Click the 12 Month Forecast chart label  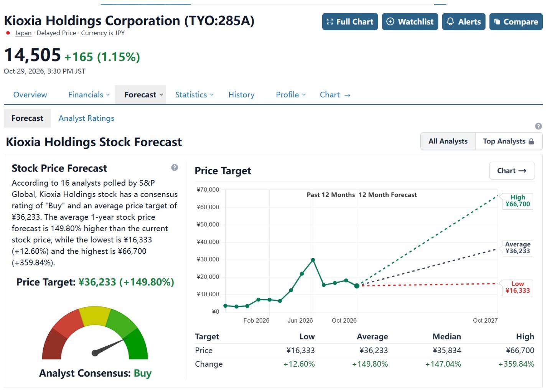point(388,195)
